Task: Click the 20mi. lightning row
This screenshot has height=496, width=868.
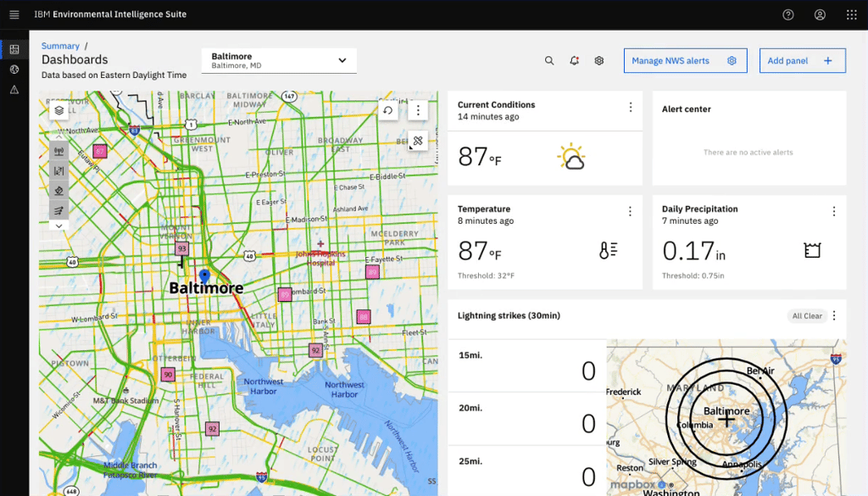Action: (527, 420)
